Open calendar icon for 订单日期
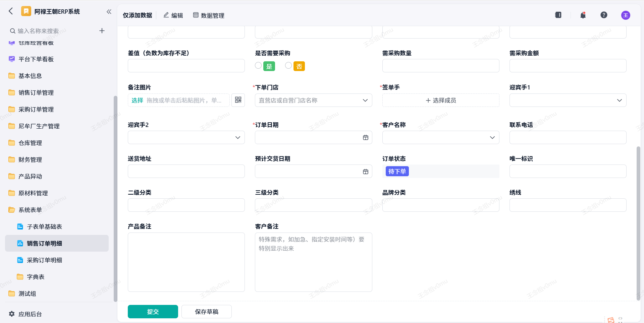 pos(366,137)
